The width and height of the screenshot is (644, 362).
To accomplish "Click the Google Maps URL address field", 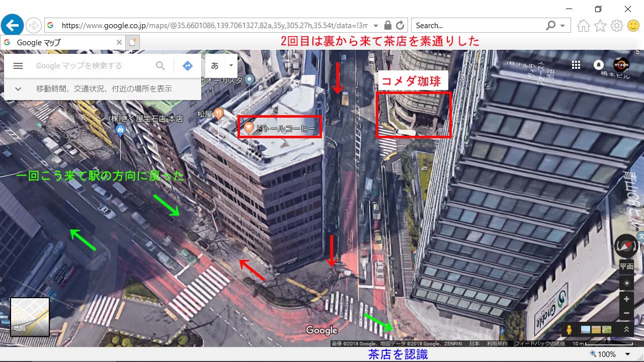I will tap(214, 25).
